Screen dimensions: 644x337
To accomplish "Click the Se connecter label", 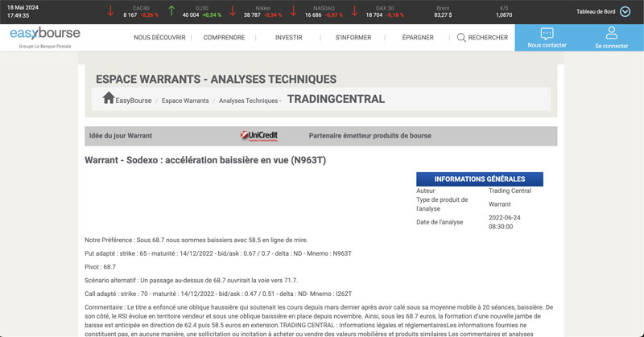I will tap(612, 46).
